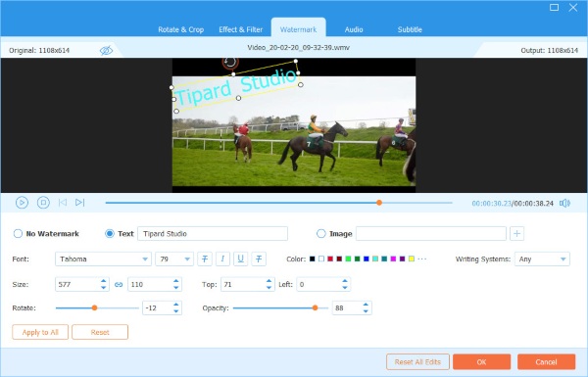
Task: Jump to next frame
Action: (80, 203)
